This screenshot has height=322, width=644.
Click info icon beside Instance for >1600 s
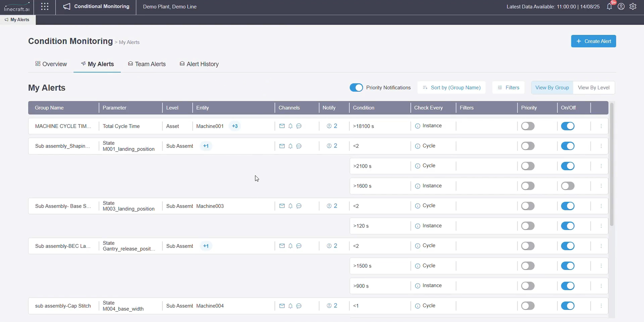417,186
